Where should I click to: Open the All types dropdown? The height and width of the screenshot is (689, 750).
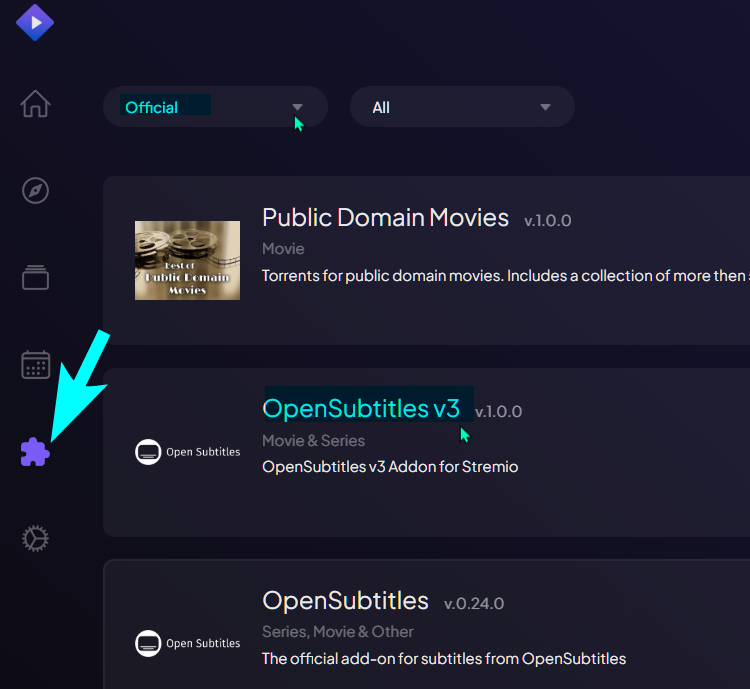click(x=462, y=107)
